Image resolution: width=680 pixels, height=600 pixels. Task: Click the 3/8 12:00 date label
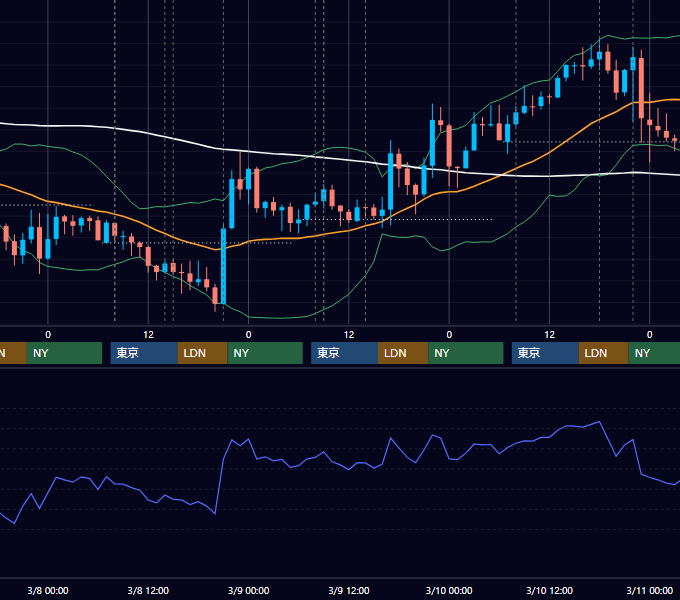tap(148, 590)
